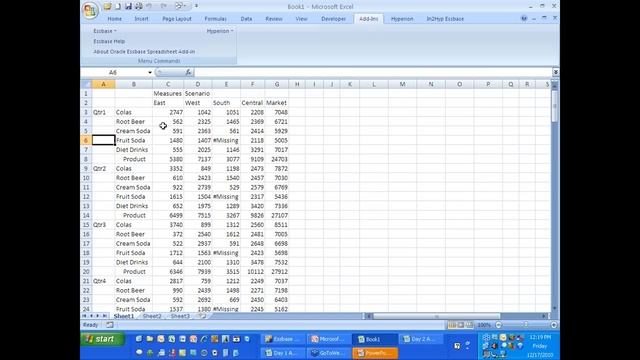Viewport: 640px width, 360px height.
Task: Save the workbook with the floppy icon
Action: [128, 6]
